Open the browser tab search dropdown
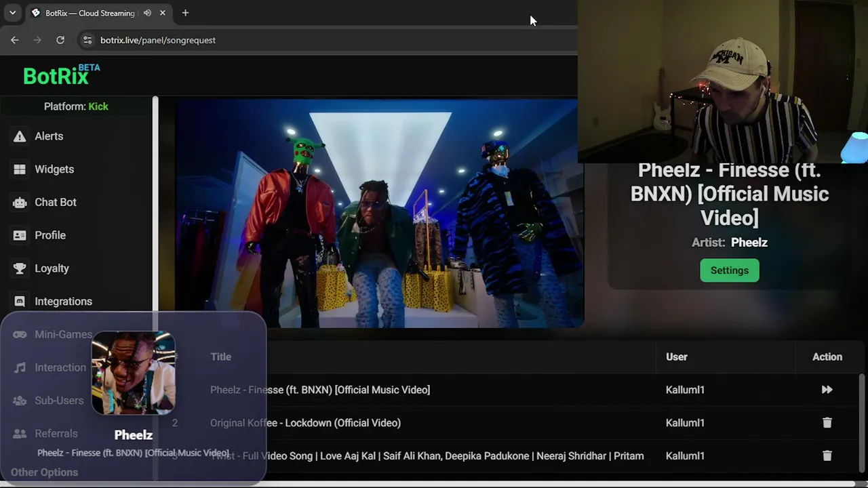Image resolution: width=868 pixels, height=488 pixels. pos(12,13)
